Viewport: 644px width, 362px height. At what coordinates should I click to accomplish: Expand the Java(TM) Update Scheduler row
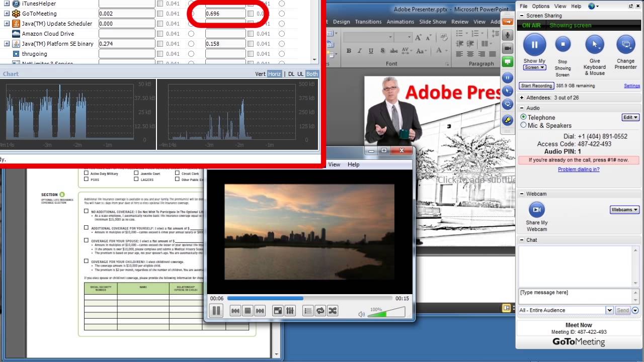pos(7,24)
